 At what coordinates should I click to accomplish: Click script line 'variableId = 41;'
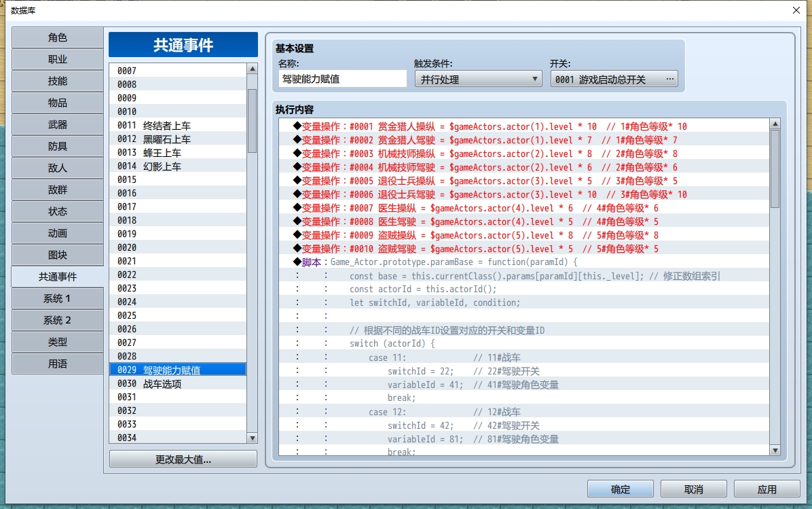point(524,385)
